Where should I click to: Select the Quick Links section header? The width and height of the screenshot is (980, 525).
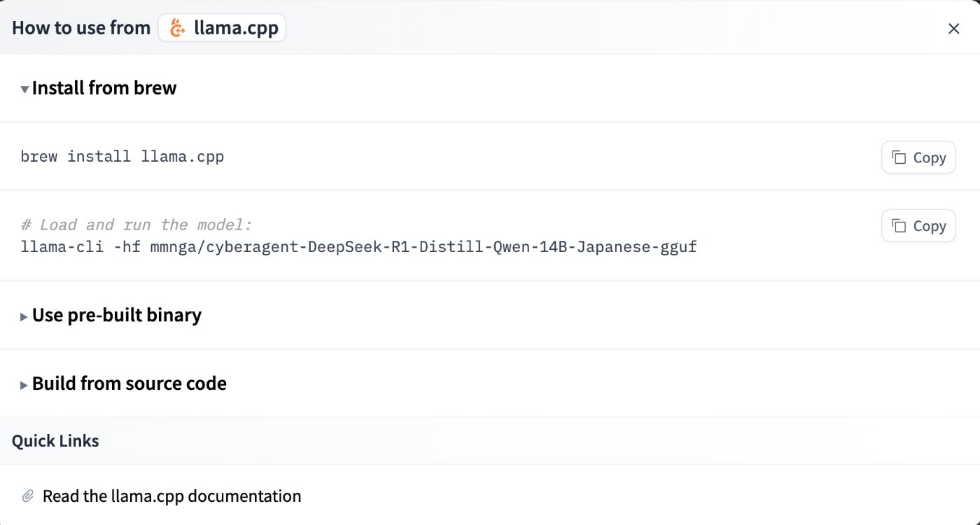tap(55, 440)
